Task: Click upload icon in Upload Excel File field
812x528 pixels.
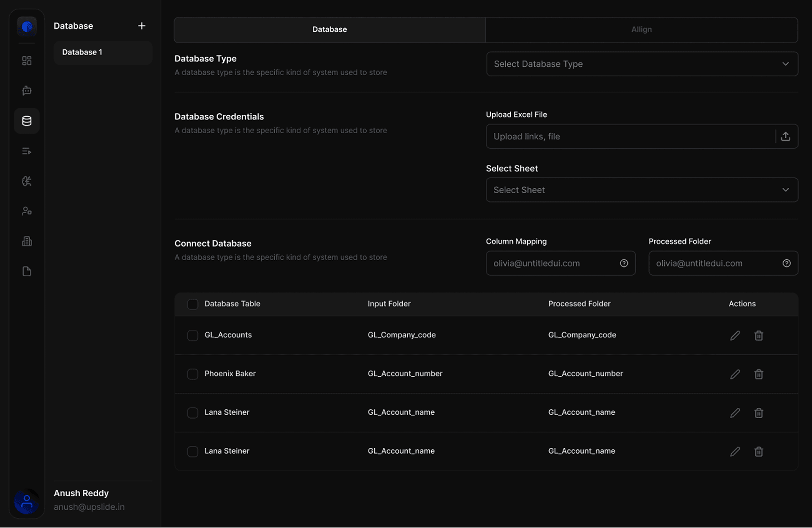Action: (785, 137)
